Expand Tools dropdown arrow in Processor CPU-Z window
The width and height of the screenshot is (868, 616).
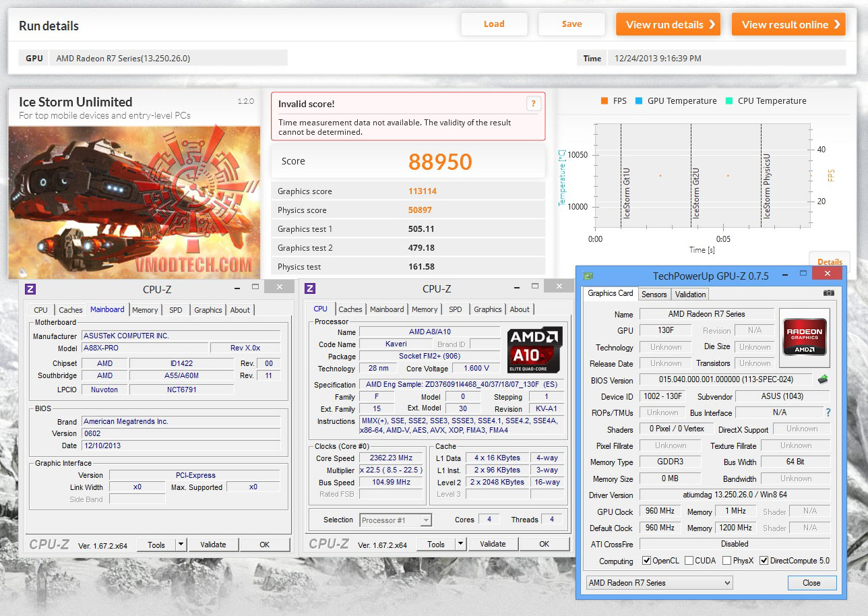[460, 544]
